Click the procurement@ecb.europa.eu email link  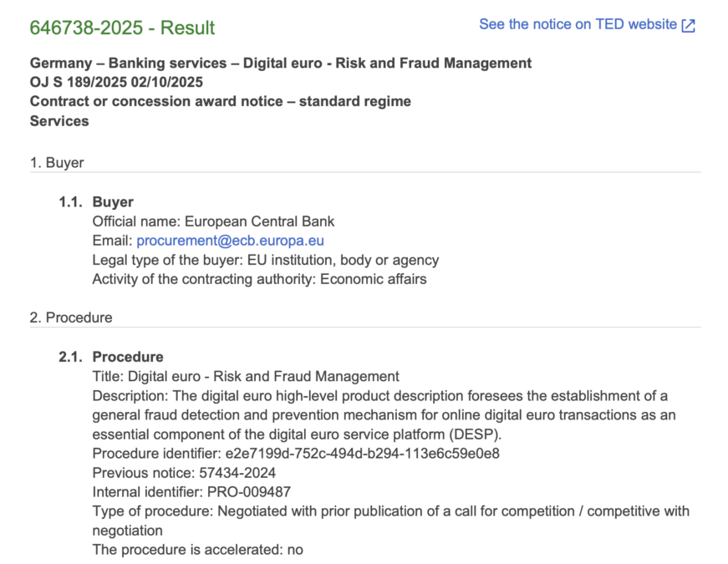click(230, 241)
